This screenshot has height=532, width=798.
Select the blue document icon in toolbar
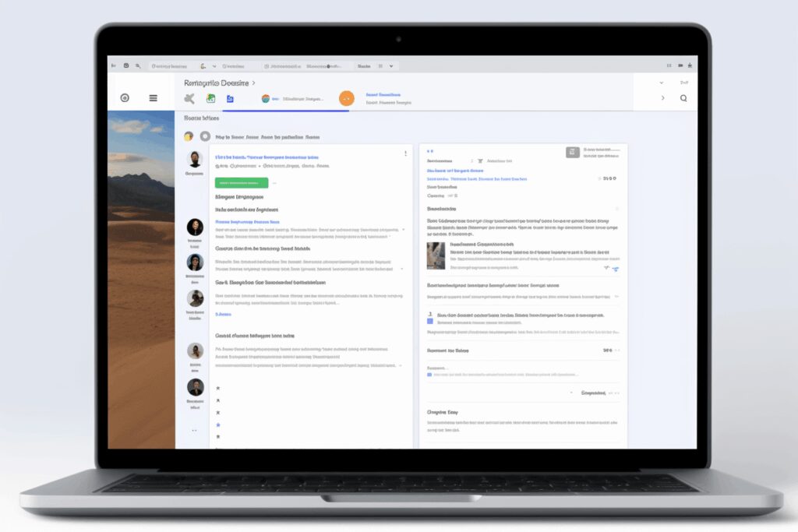pyautogui.click(x=230, y=99)
